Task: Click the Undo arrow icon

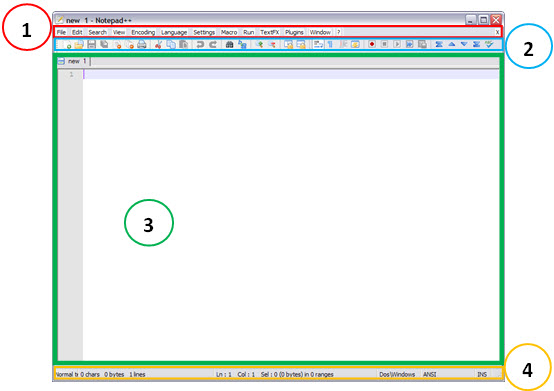Action: [x=200, y=45]
